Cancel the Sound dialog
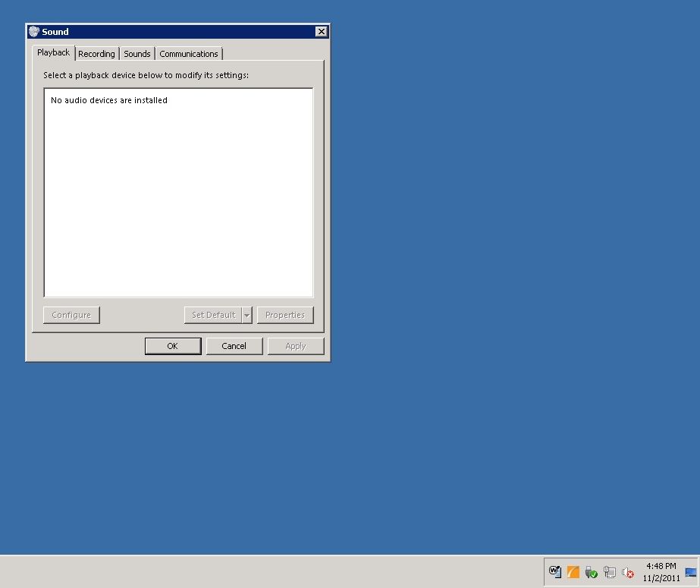700x588 pixels. (234, 346)
